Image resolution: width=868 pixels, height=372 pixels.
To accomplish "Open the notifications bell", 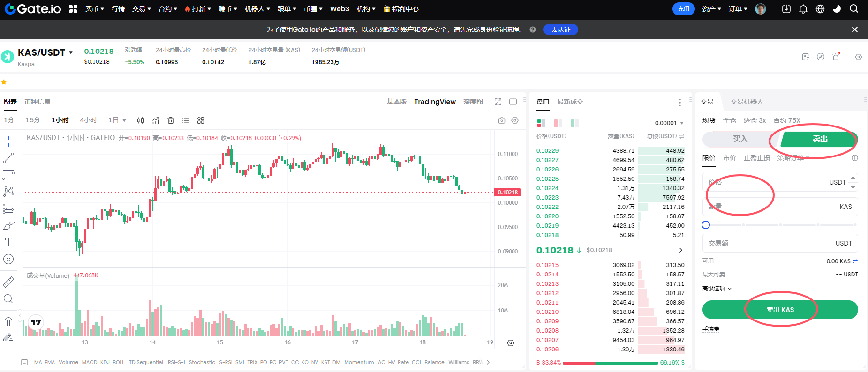I will [x=803, y=9].
